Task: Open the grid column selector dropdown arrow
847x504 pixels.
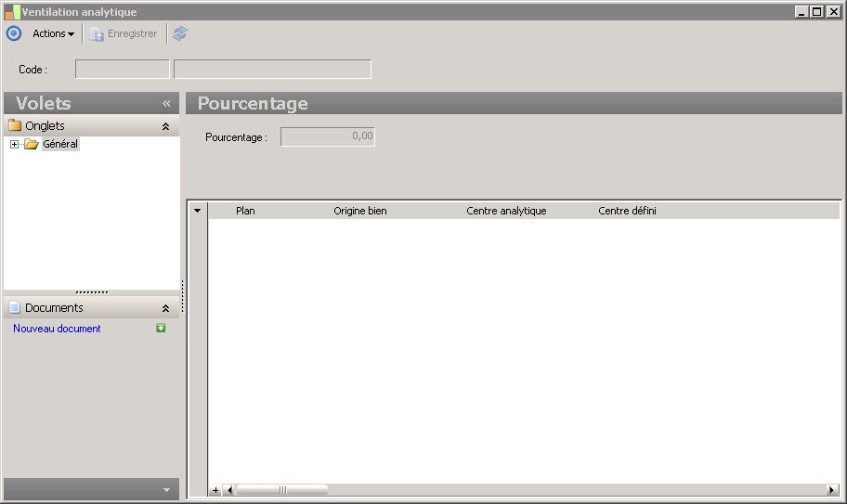Action: pos(198,211)
